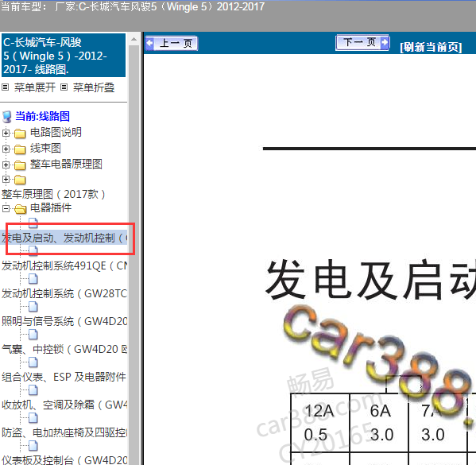Click sidebar scrollbar up arrow

click(134, 39)
